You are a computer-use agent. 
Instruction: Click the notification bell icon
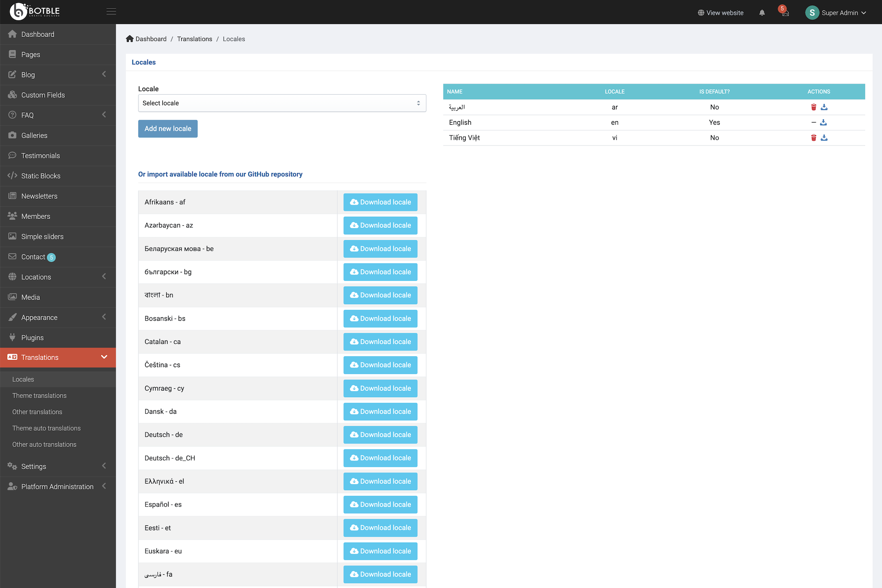click(762, 13)
